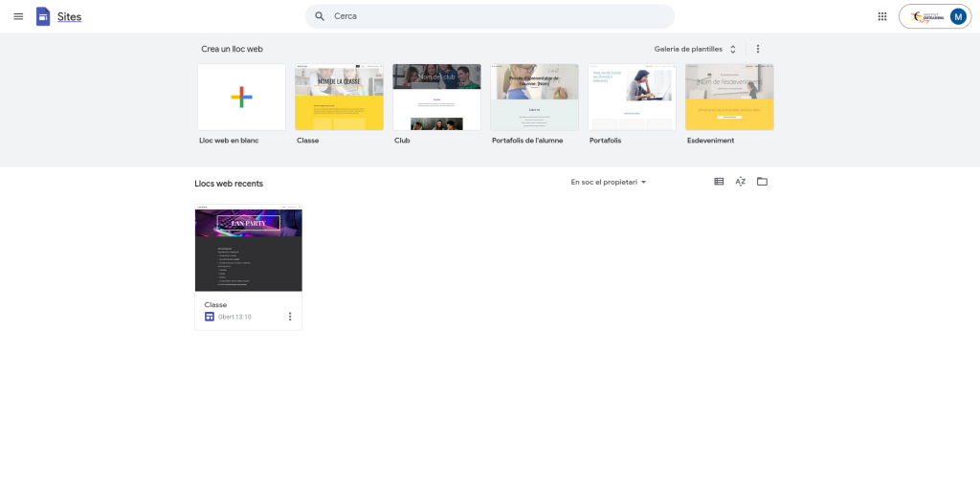Expand the Galeria de plantilles gallery
The height and width of the screenshot is (484, 980).
pyautogui.click(x=695, y=49)
